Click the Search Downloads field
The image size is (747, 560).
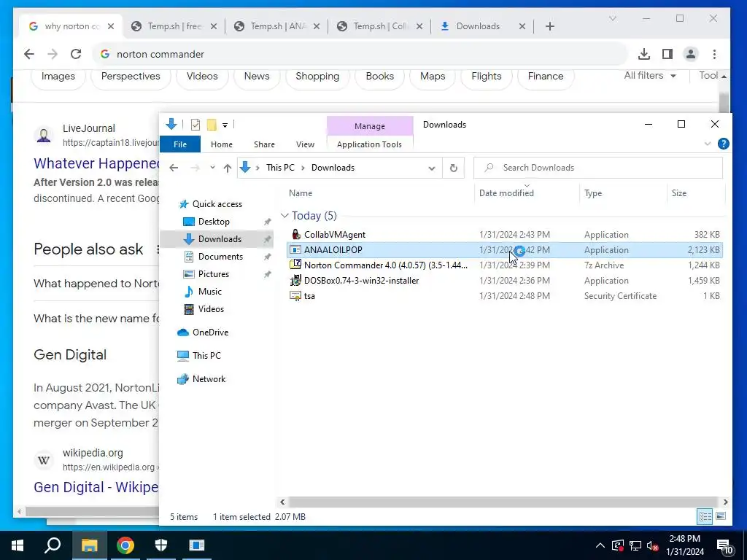[x=598, y=168]
